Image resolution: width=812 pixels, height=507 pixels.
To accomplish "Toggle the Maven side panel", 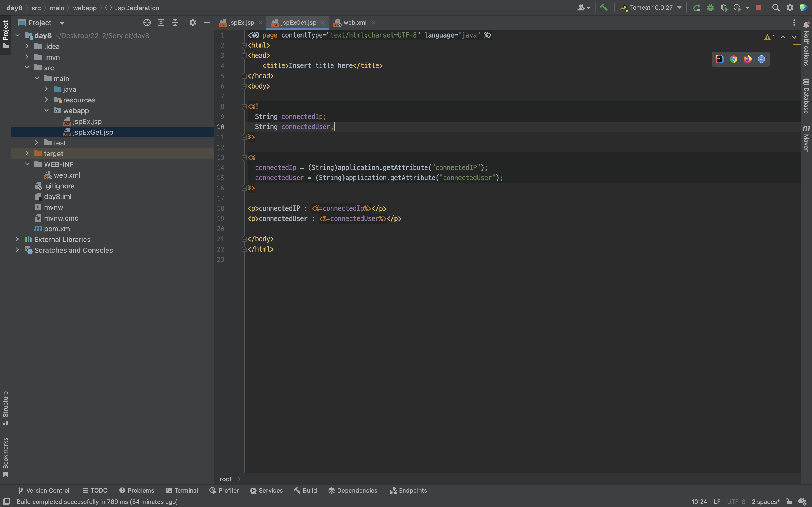I will [806, 139].
